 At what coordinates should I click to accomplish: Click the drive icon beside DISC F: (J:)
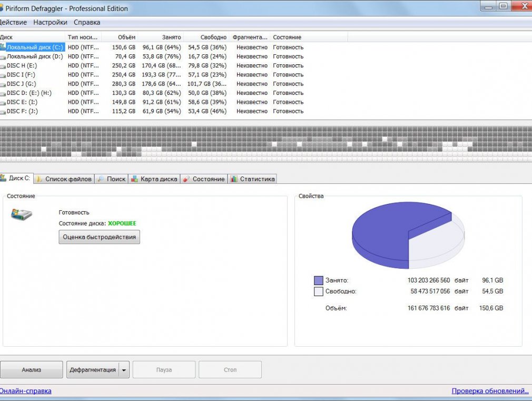[3, 111]
